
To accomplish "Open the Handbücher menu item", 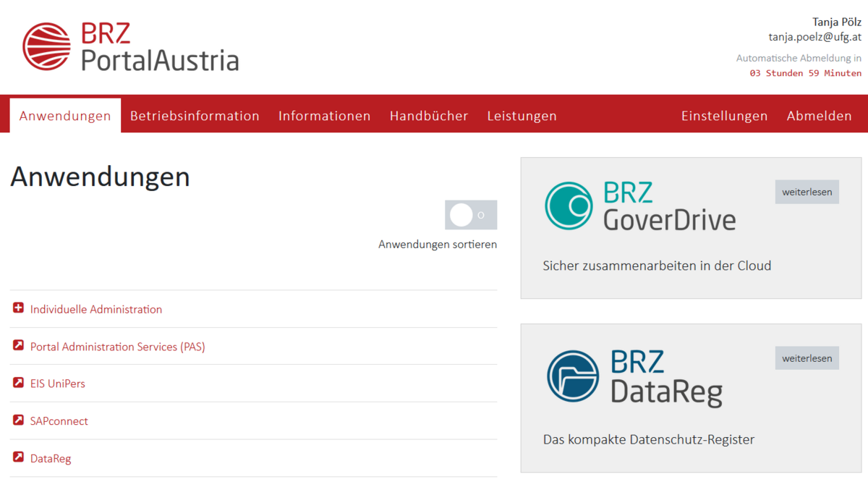I will 429,116.
